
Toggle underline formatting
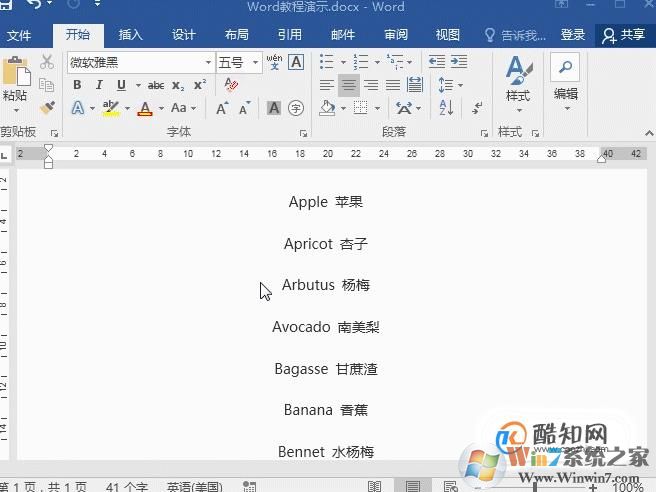click(121, 85)
